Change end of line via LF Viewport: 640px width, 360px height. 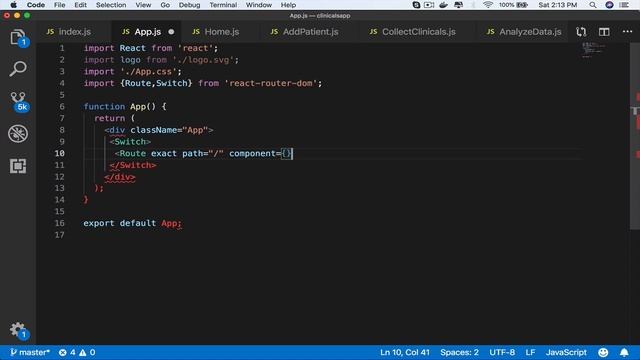click(x=530, y=352)
